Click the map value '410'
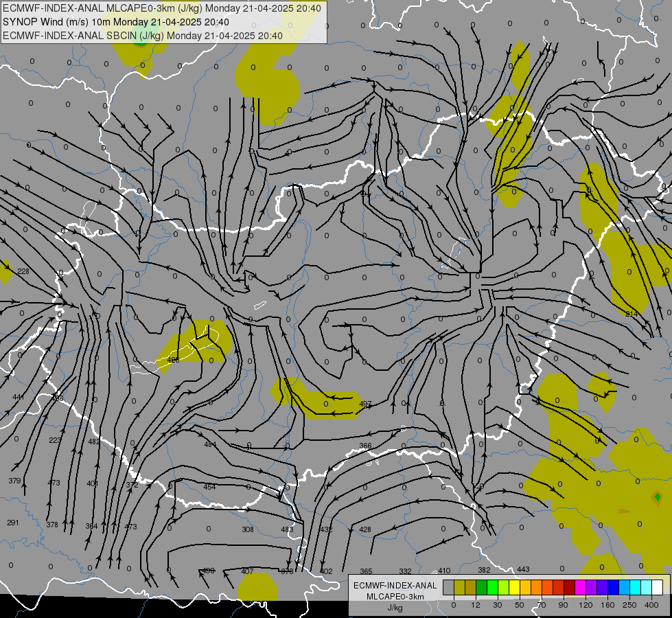672x618 pixels. 444,571
